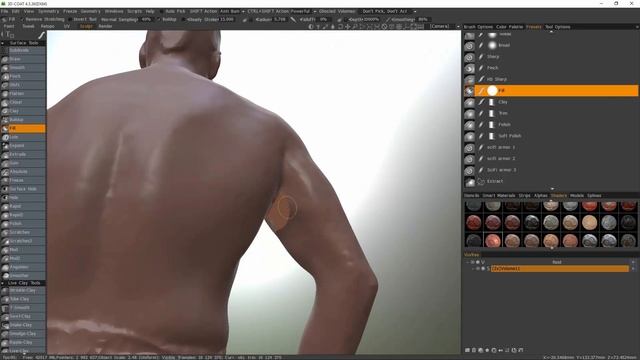This screenshot has width=640, height=360.
Task: Select the Draw sculpt tool
Action: [23, 59]
